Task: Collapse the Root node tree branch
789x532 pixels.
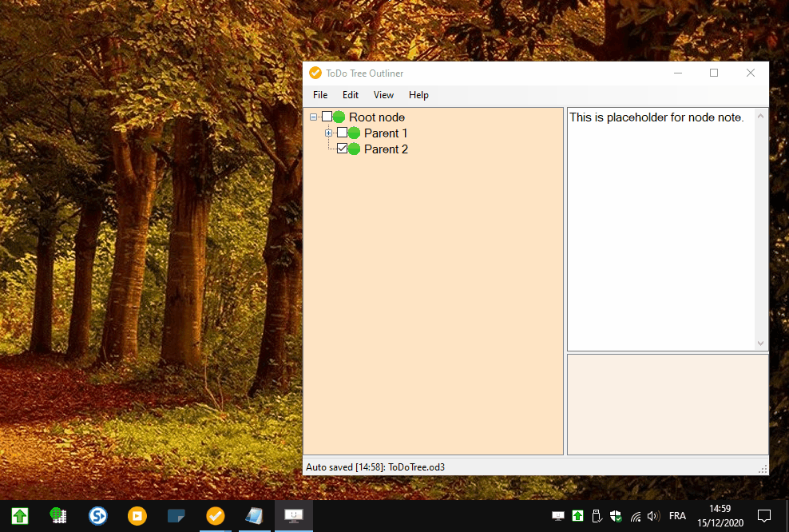Action: [314, 117]
